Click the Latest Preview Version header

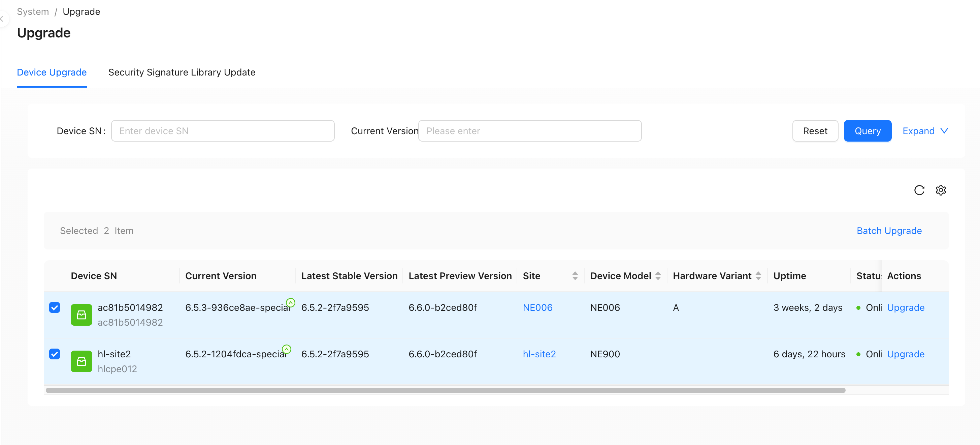pos(460,276)
